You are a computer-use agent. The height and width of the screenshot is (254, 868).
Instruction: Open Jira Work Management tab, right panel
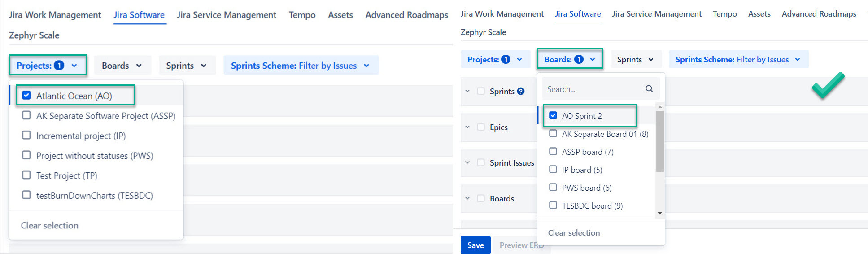(x=502, y=14)
